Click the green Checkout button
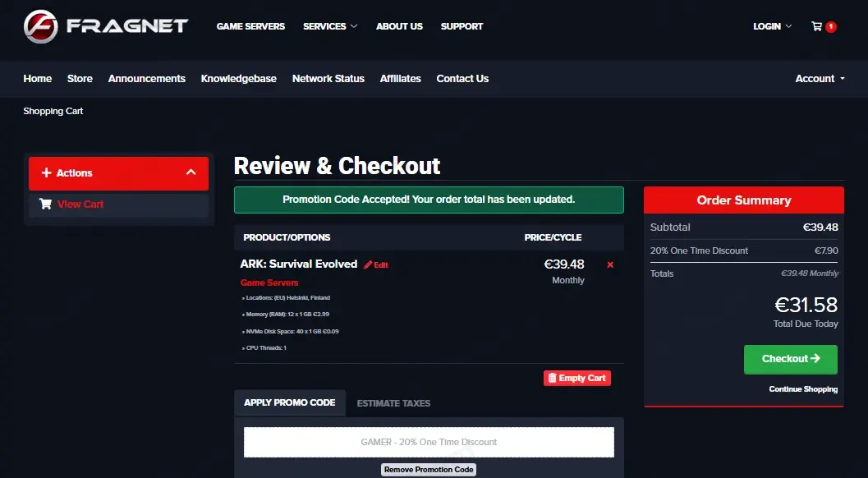The height and width of the screenshot is (478, 868). tap(791, 359)
